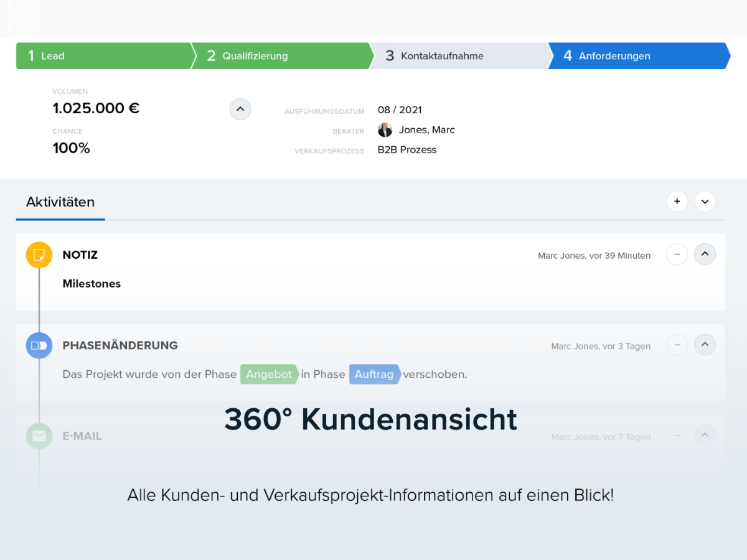Open the Aktivitäten filter dropdown chevron
747x560 pixels.
coord(705,201)
